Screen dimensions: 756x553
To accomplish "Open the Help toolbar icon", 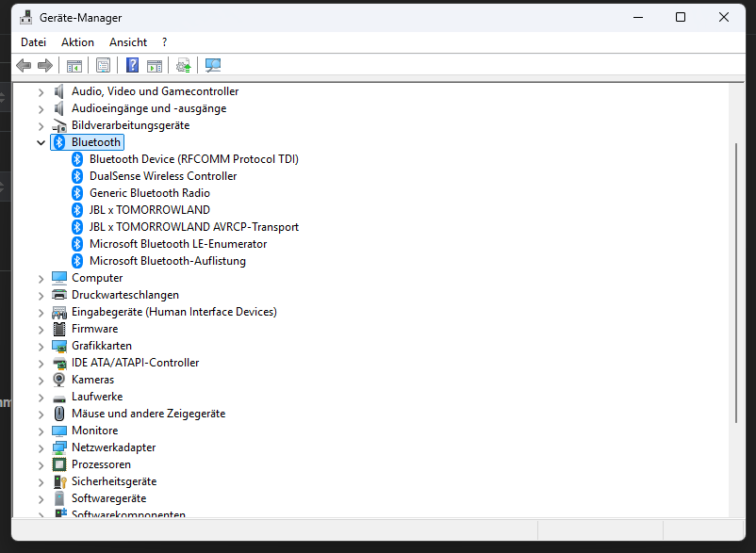I will (x=132, y=65).
